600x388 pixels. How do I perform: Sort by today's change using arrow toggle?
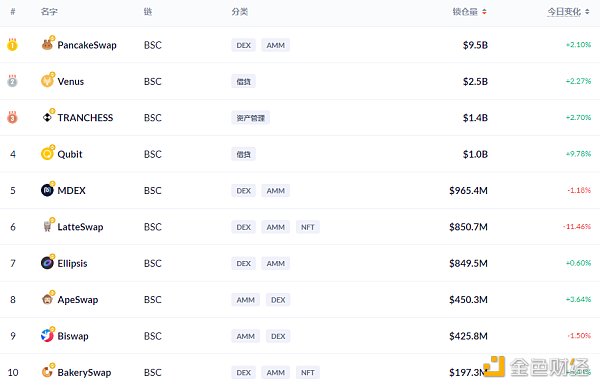coord(587,12)
